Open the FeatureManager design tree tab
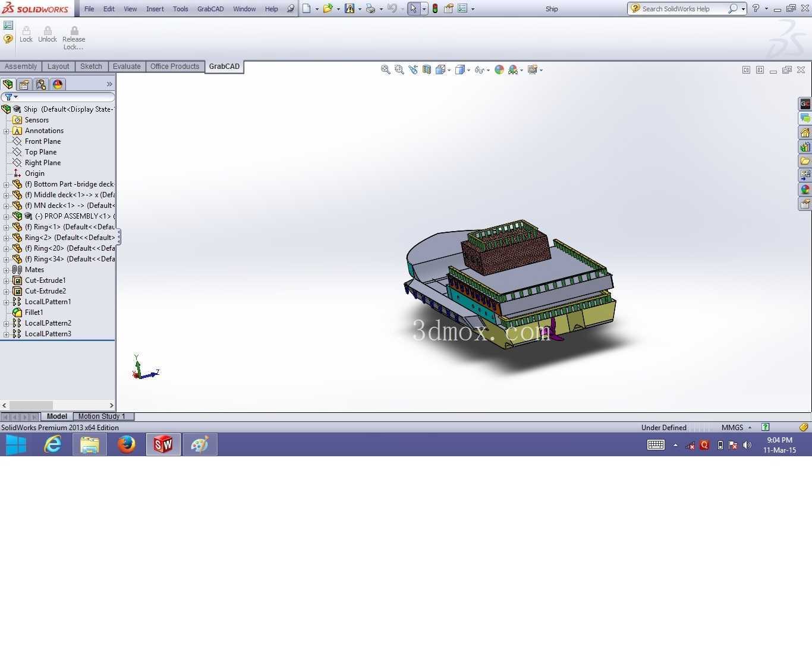 coord(8,84)
